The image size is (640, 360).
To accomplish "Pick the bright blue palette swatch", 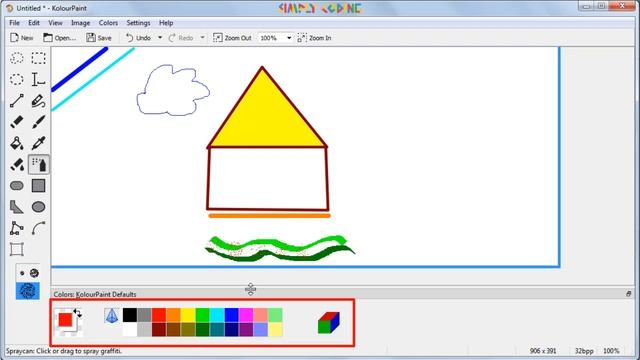I will tap(231, 315).
